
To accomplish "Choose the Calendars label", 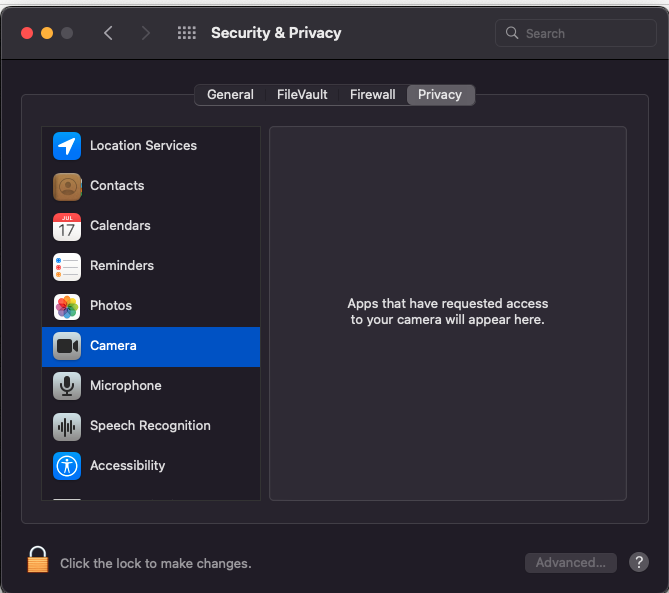I will [x=120, y=226].
